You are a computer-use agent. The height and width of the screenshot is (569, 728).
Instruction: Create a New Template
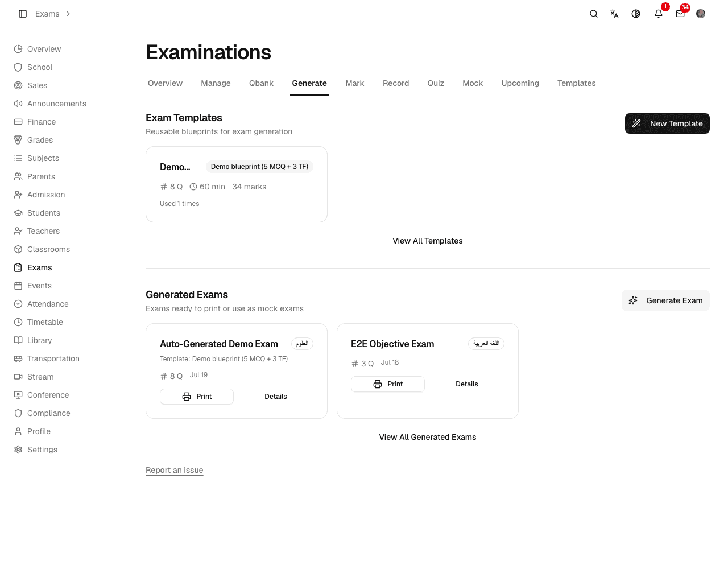pyautogui.click(x=667, y=123)
